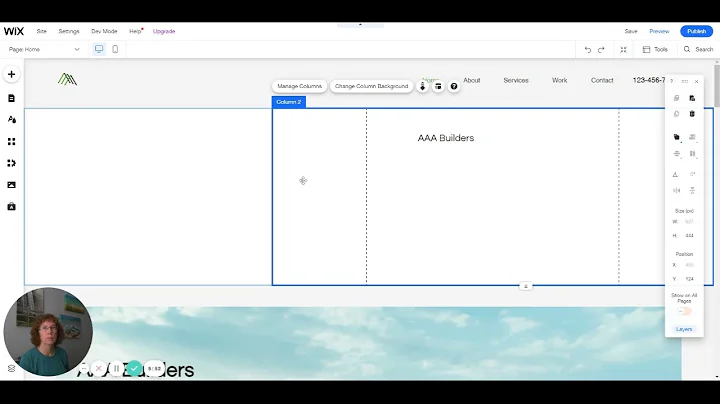This screenshot has width=720, height=404.
Task: Undo the last action
Action: pyautogui.click(x=588, y=50)
